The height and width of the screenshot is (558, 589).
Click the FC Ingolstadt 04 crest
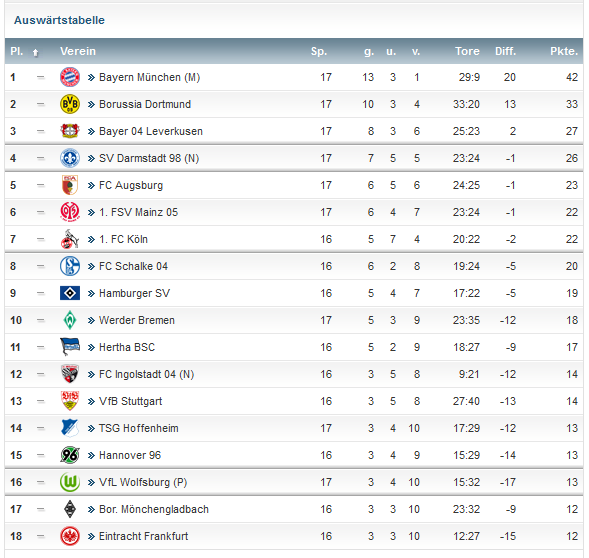tap(70, 374)
